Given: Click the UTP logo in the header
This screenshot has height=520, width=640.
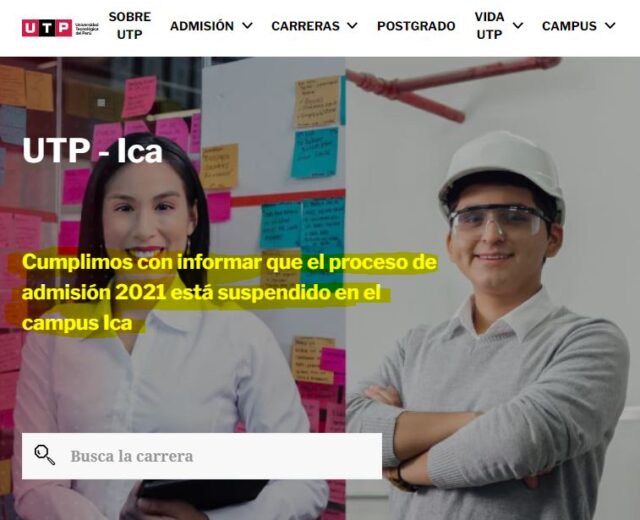Looking at the screenshot, I should 60,28.
